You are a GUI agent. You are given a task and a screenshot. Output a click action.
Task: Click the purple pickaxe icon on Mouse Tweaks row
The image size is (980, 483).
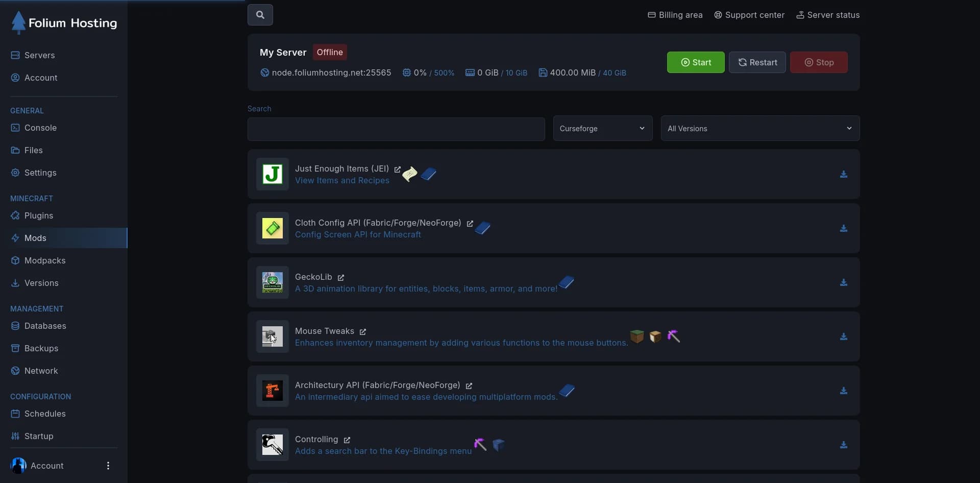(674, 336)
